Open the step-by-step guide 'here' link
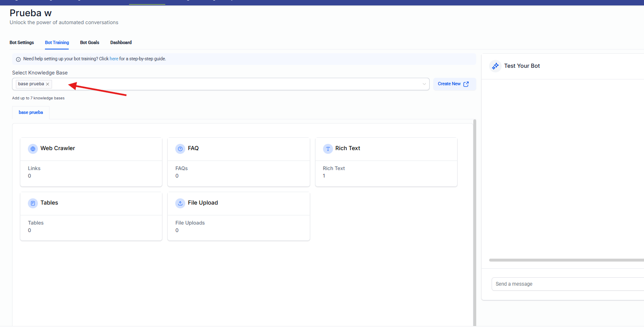 [114, 59]
